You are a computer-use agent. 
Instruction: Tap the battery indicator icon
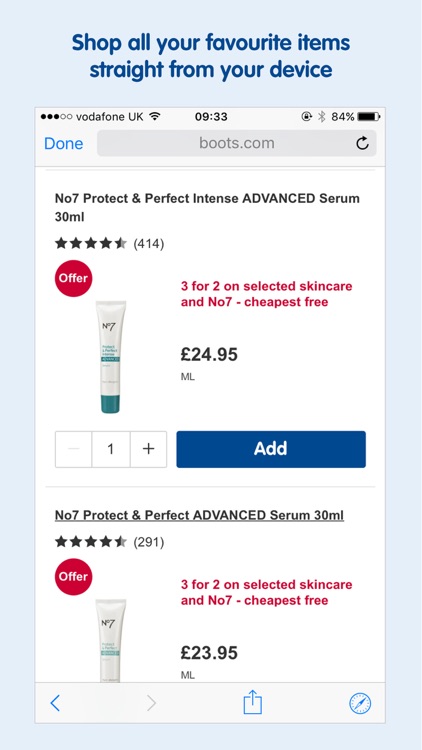368,116
